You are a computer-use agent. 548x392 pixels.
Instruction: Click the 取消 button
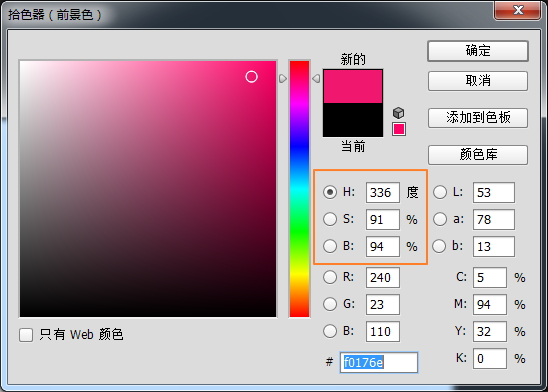(478, 81)
